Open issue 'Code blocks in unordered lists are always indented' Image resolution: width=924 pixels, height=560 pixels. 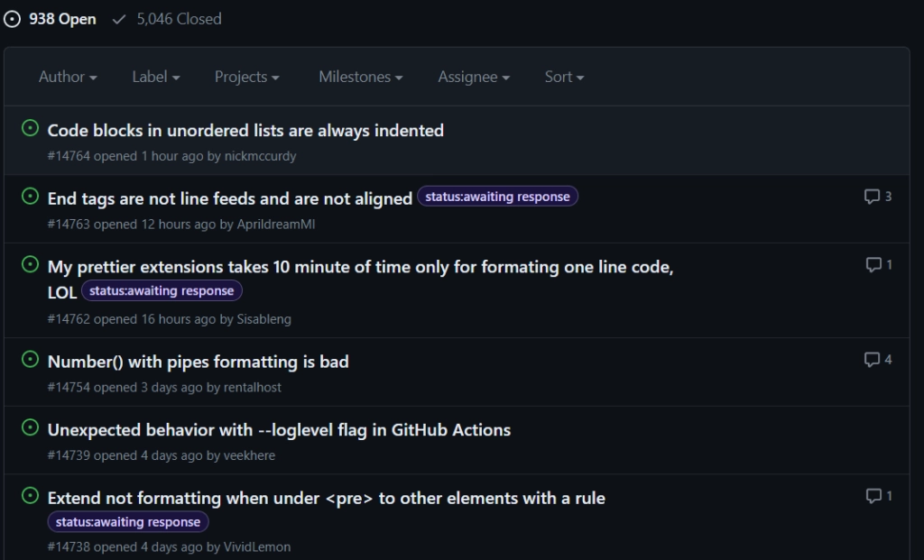coord(245,131)
